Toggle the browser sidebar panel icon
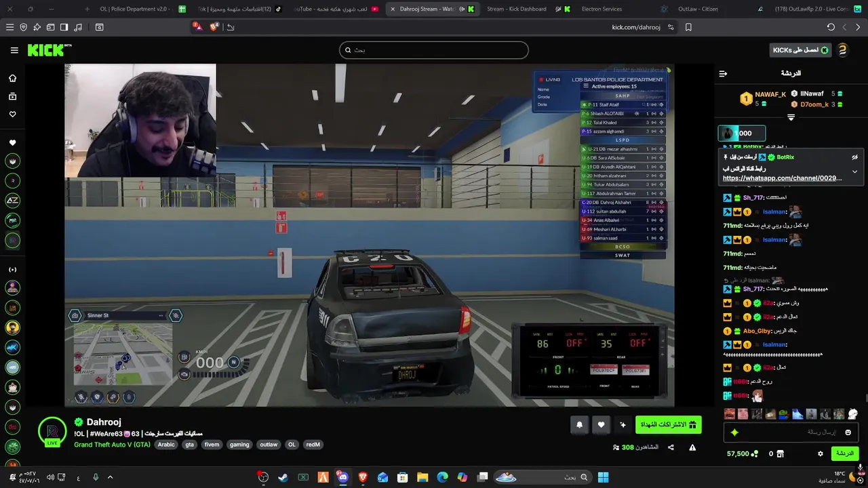 point(64,27)
